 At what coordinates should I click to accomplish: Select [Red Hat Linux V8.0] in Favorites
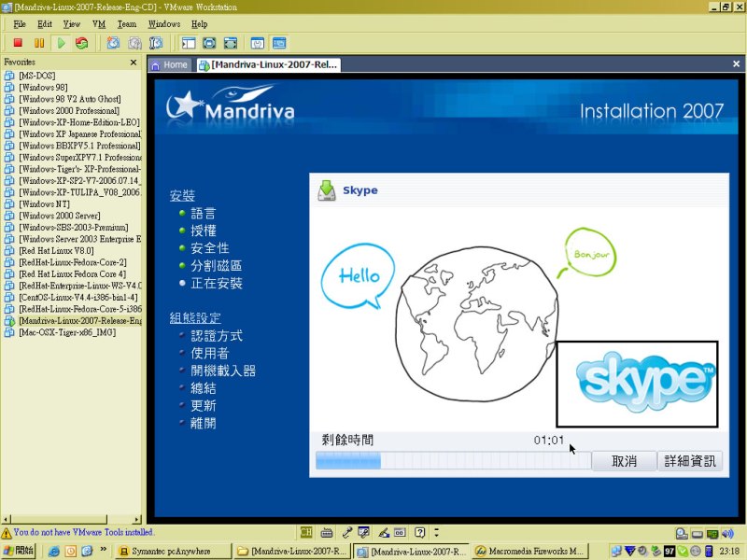pos(56,251)
